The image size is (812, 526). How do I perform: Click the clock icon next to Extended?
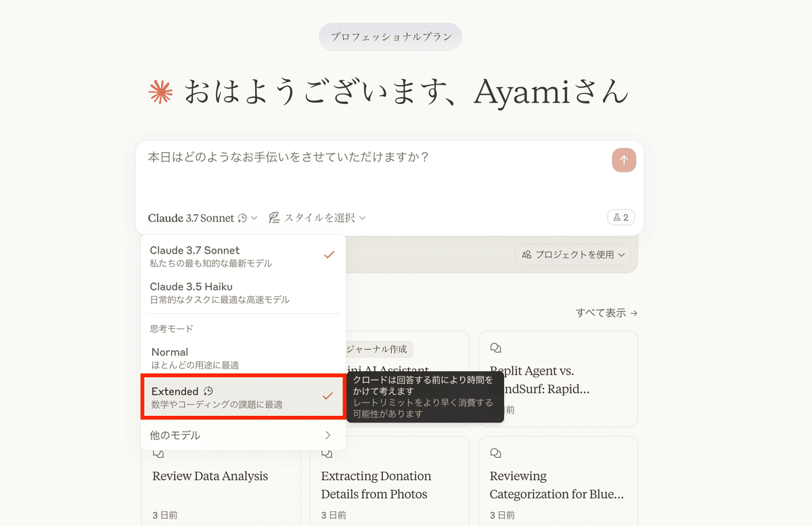(208, 391)
